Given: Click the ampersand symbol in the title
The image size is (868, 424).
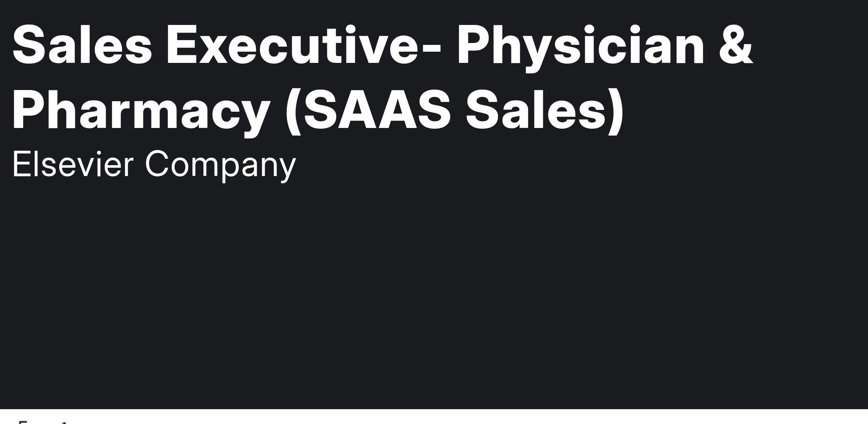Looking at the screenshot, I should click(736, 45).
